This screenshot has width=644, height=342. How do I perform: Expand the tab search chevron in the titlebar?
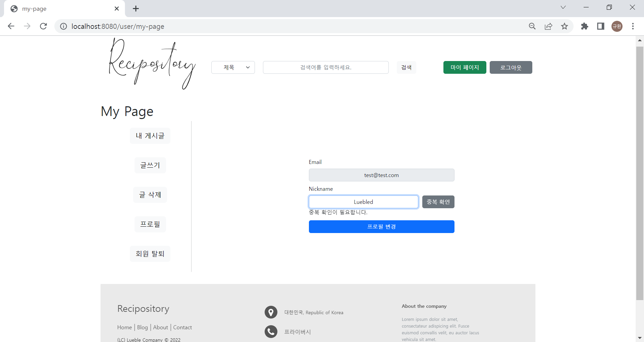tap(563, 7)
